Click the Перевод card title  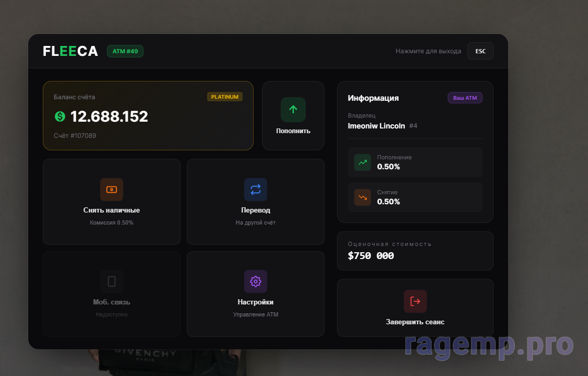tap(255, 210)
